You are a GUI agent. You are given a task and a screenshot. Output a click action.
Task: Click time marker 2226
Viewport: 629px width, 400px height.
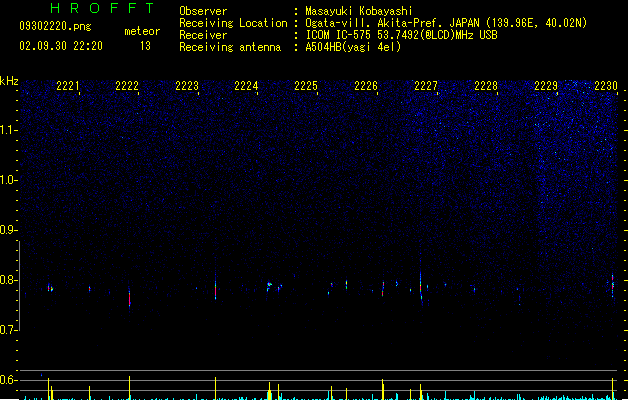coord(366,86)
